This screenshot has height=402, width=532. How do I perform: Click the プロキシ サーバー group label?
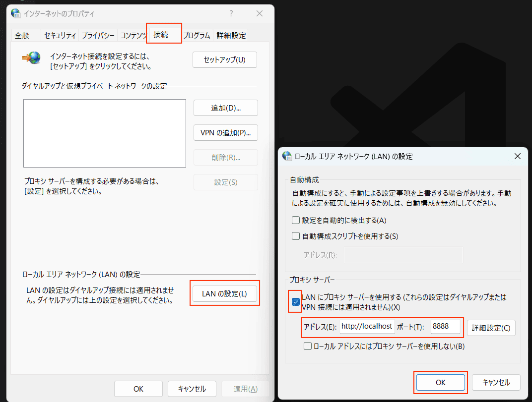coord(312,280)
